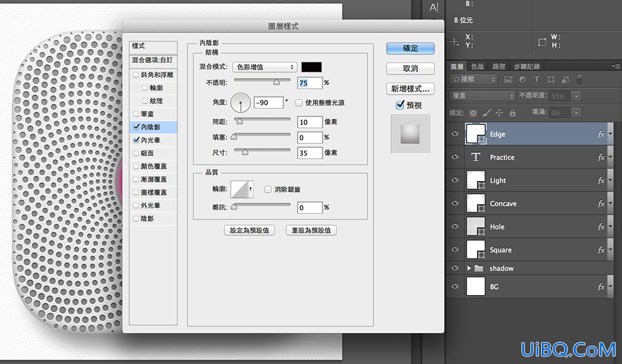Click the fx icon on BG layer
Image resolution: width=622 pixels, height=364 pixels.
coord(601,287)
